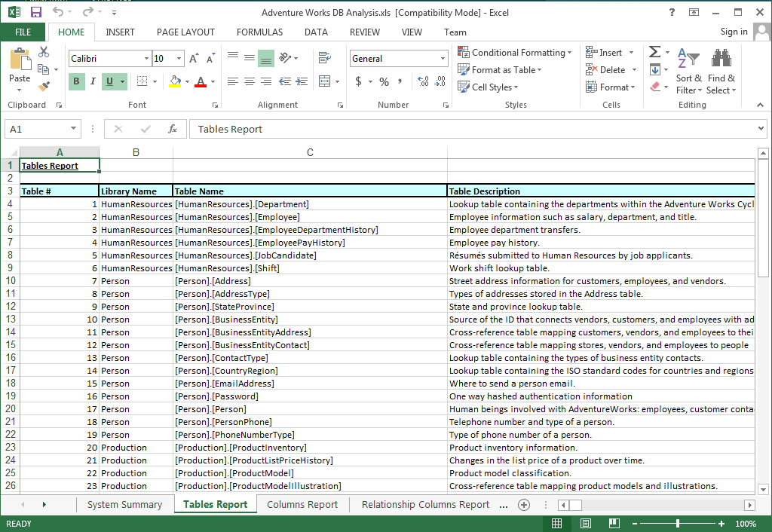Screen dimensions: 772x532
Task: Select column C header
Action: coord(310,152)
